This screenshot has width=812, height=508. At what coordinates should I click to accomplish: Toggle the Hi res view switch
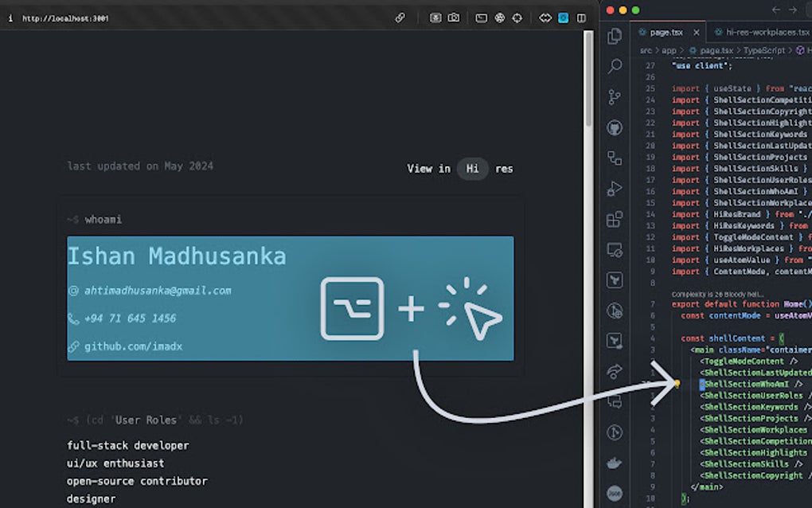(x=472, y=169)
